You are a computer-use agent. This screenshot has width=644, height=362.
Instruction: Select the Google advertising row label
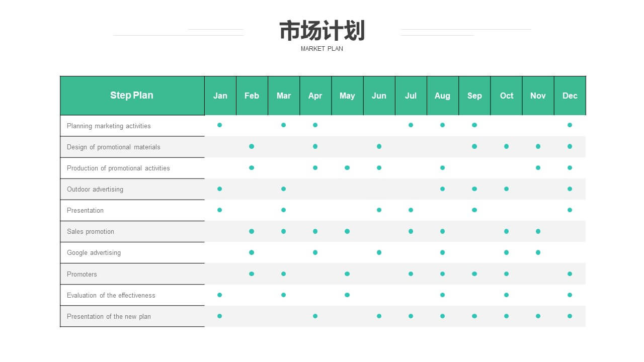click(x=94, y=252)
